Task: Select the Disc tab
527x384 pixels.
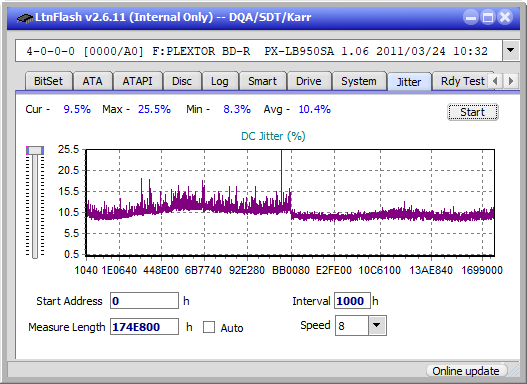Action: coord(182,81)
